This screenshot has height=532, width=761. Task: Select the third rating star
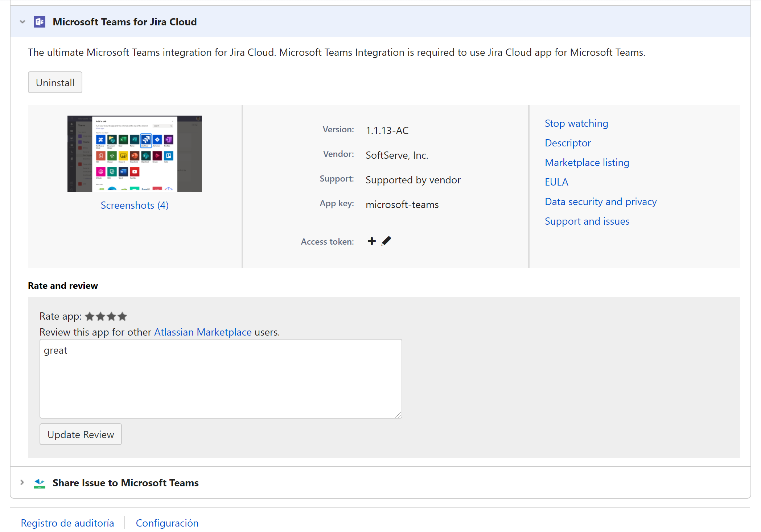[111, 317]
